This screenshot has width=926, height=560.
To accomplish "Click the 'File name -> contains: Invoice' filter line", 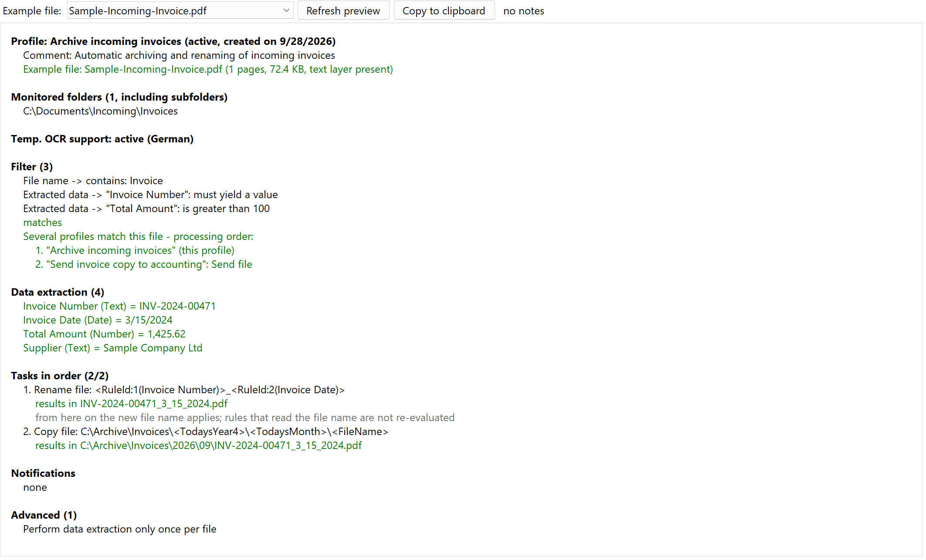I will pos(93,181).
